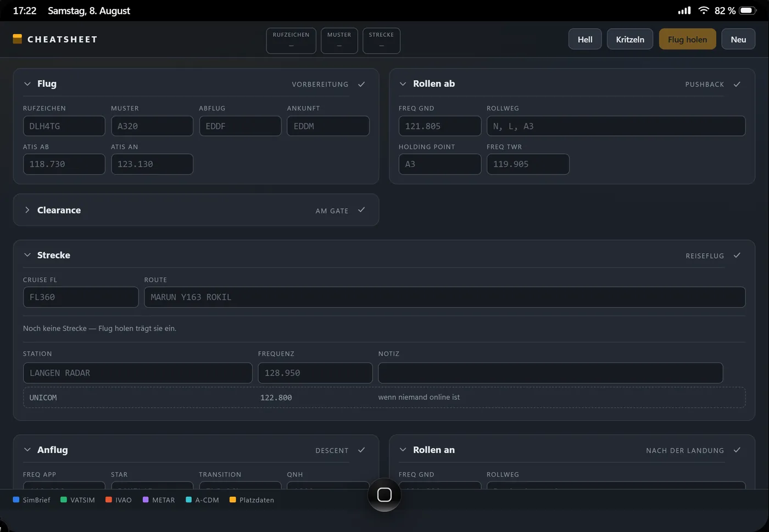Click the yellow Cheatsheet logo icon
The image size is (769, 532).
18,38
